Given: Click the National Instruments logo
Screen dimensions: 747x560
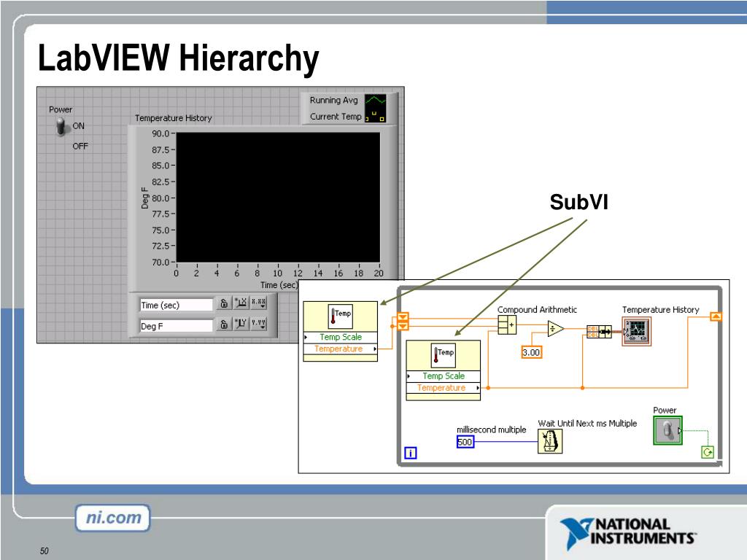Looking at the screenshot, I should click(628, 533).
